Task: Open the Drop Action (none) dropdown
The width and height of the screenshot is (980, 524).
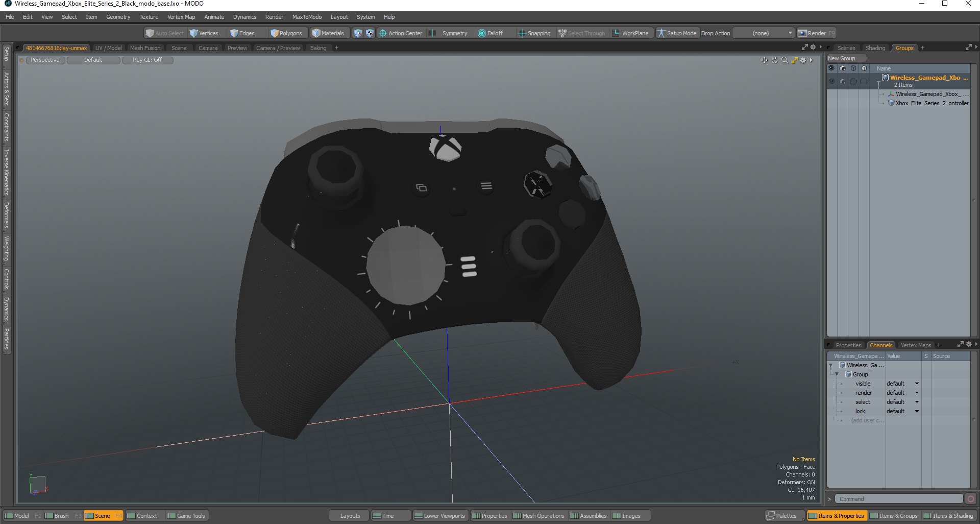Action: point(764,33)
